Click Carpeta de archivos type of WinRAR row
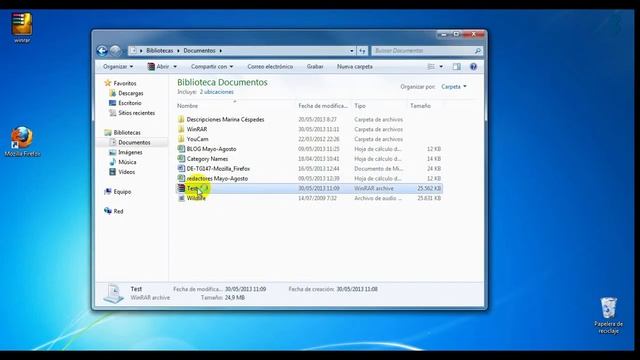Viewport: 640px width, 360px height. click(378, 129)
